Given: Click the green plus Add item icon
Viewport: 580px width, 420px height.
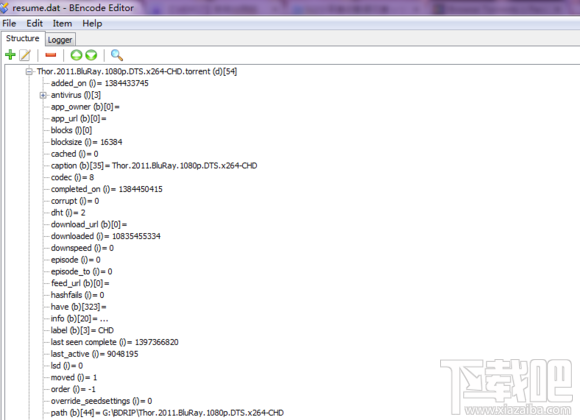Looking at the screenshot, I should coord(10,55).
